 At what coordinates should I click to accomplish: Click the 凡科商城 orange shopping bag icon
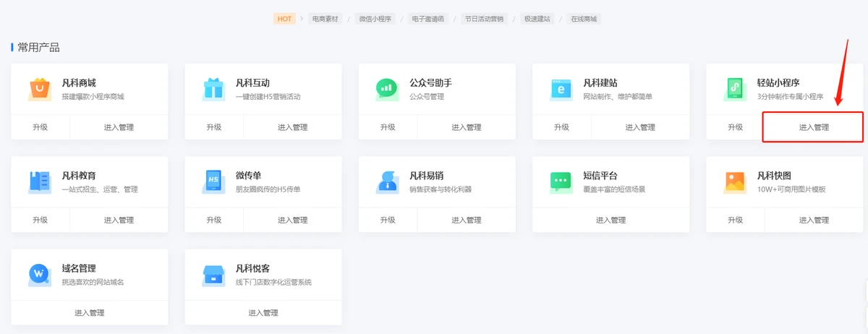pos(38,89)
